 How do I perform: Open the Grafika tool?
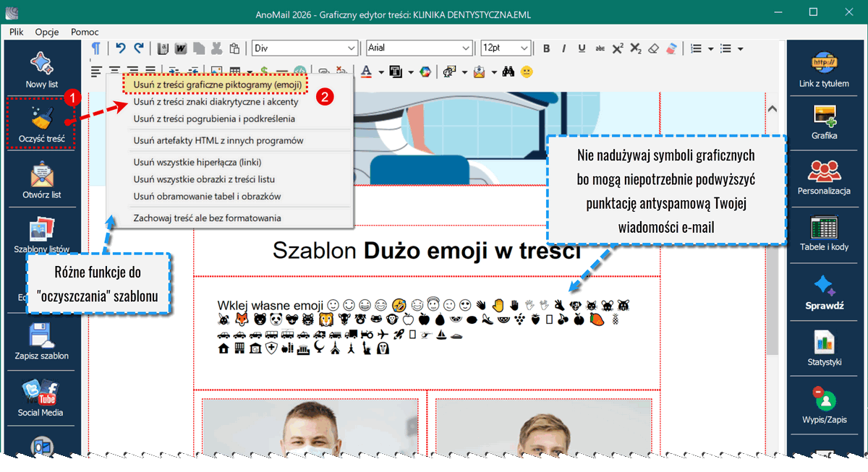824,123
